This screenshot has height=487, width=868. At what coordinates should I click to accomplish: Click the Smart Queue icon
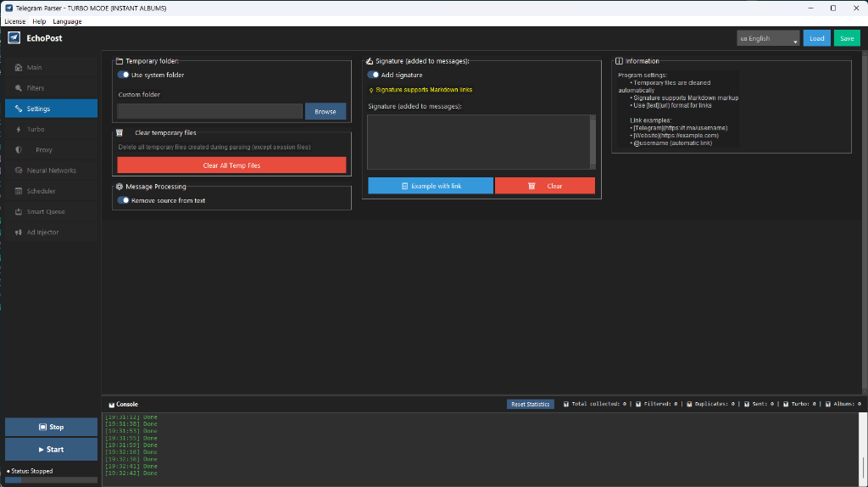point(19,211)
